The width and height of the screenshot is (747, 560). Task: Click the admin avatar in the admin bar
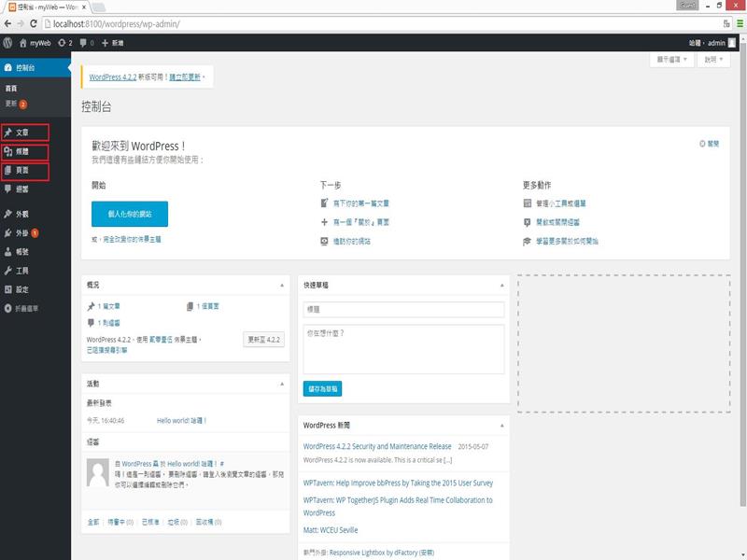732,43
